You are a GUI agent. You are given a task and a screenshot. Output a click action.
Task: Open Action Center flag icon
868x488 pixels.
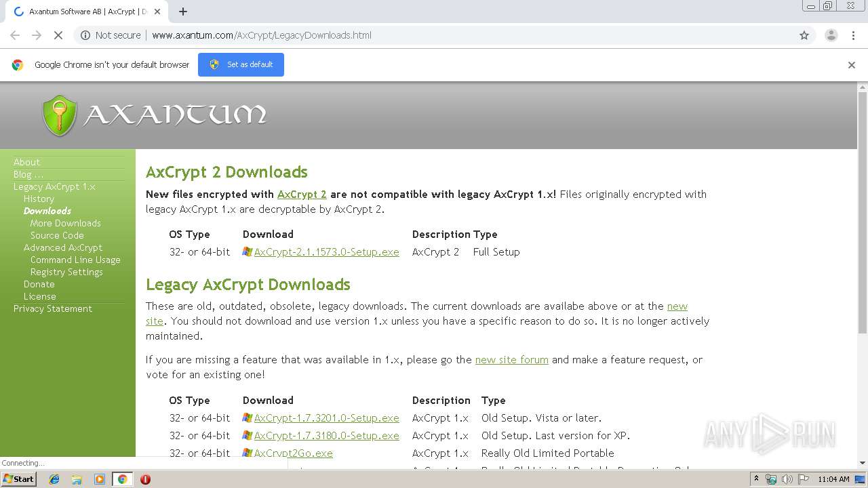click(803, 479)
